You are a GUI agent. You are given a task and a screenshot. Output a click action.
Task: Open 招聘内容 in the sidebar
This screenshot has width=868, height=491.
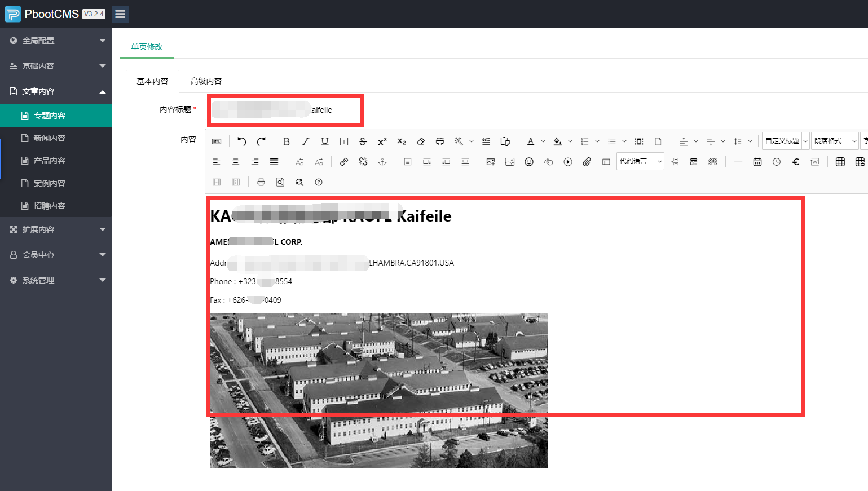(56, 206)
